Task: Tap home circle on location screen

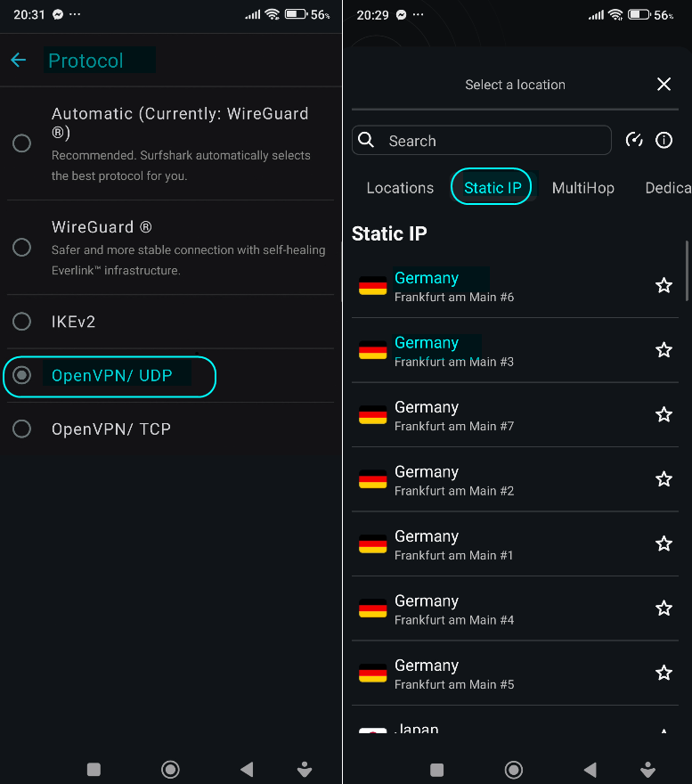Action: click(x=514, y=770)
